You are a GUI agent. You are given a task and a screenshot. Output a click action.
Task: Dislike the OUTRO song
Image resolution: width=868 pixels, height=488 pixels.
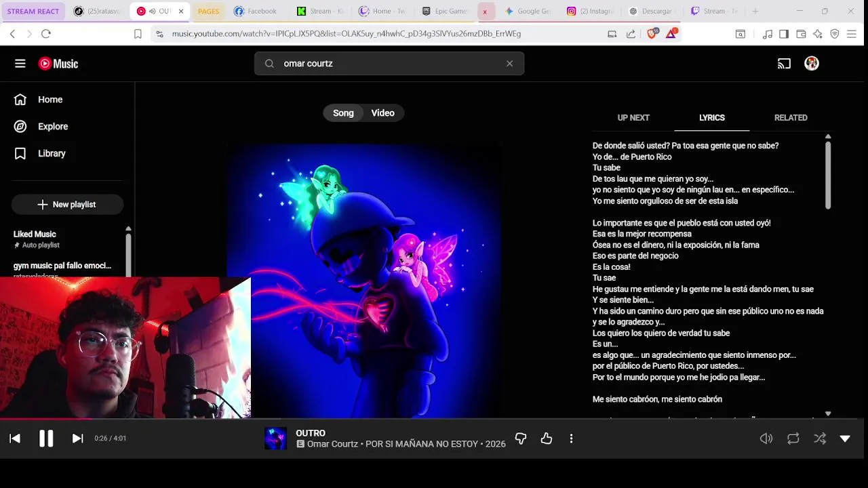(x=521, y=439)
